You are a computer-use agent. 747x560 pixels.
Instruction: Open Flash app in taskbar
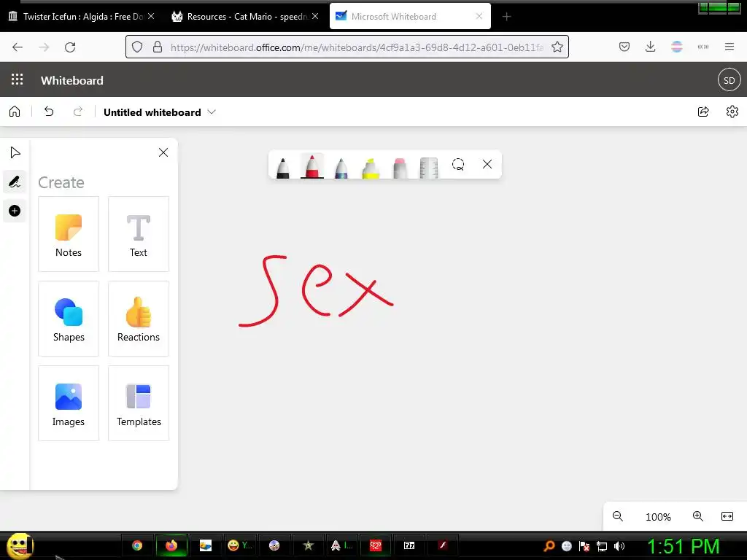tap(443, 545)
